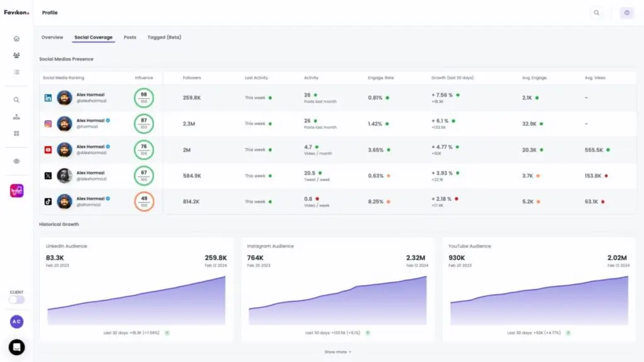
Task: Click the sidebar search magnifier icon
Action: (x=16, y=99)
